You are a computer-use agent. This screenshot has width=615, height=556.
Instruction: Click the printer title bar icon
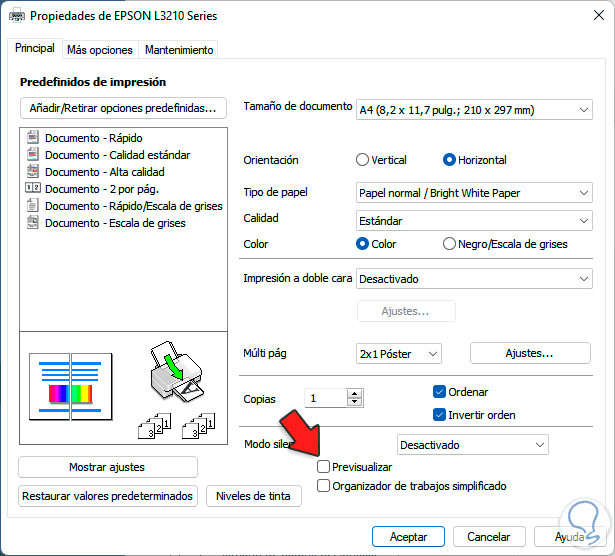[16, 16]
